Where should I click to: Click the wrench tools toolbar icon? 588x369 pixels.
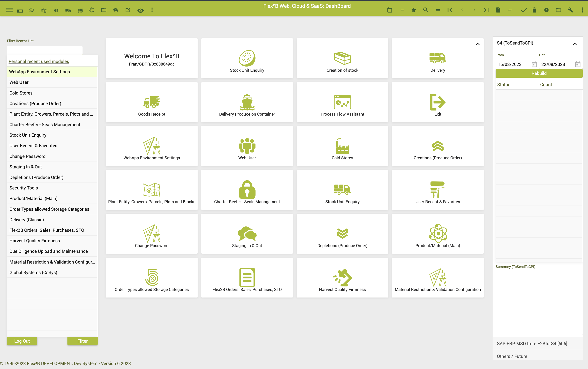pos(570,10)
